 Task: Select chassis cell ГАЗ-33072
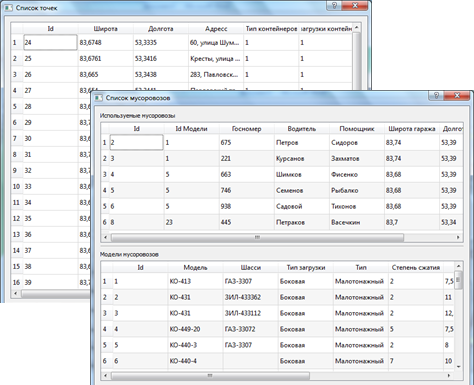click(251, 329)
